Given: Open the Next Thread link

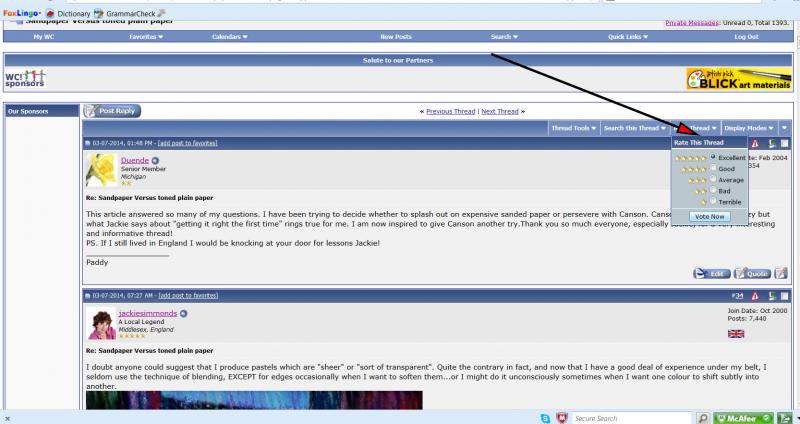Looking at the screenshot, I should 499,111.
